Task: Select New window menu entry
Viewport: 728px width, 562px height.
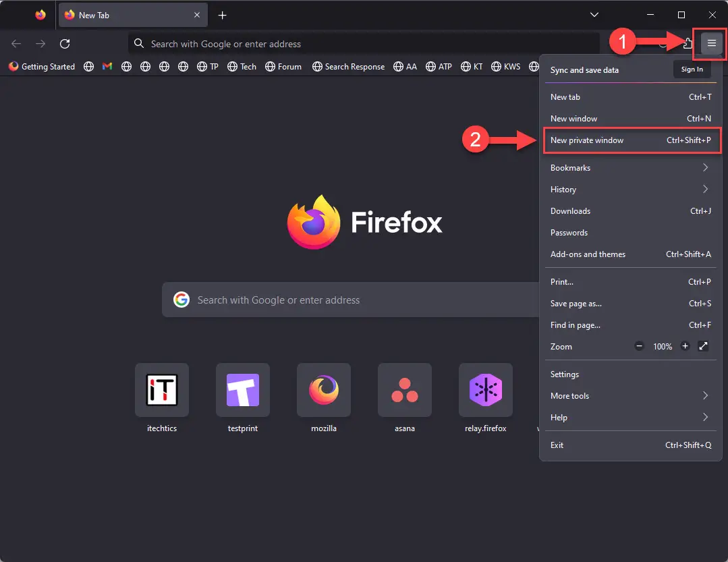Action: pos(630,119)
